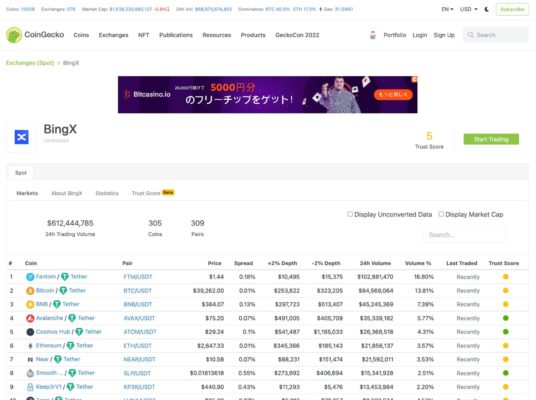
Task: Click the Fantom coin icon
Action: pos(30,277)
